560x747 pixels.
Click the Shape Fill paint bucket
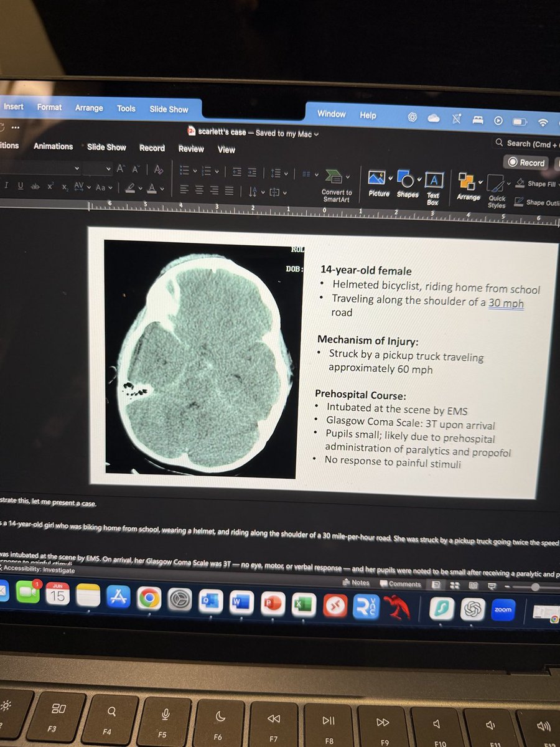520,183
